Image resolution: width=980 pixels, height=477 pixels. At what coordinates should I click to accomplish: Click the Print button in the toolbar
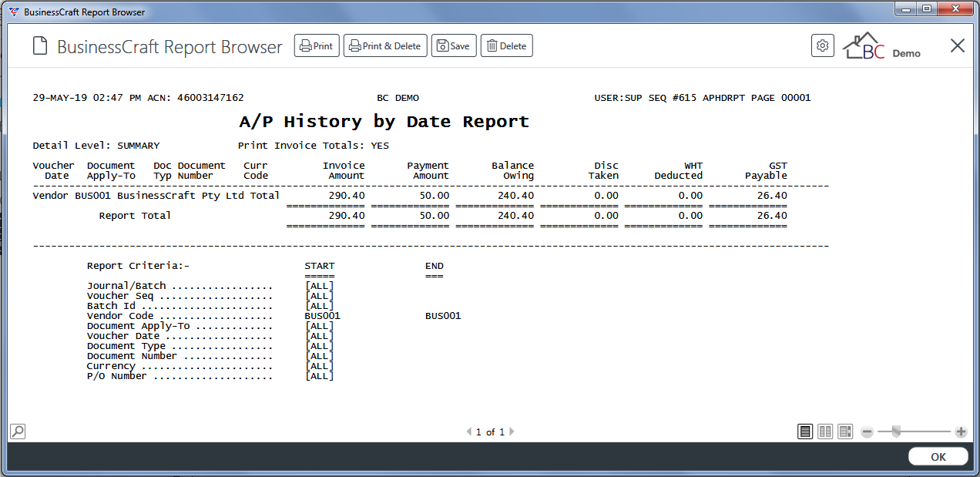pyautogui.click(x=317, y=46)
